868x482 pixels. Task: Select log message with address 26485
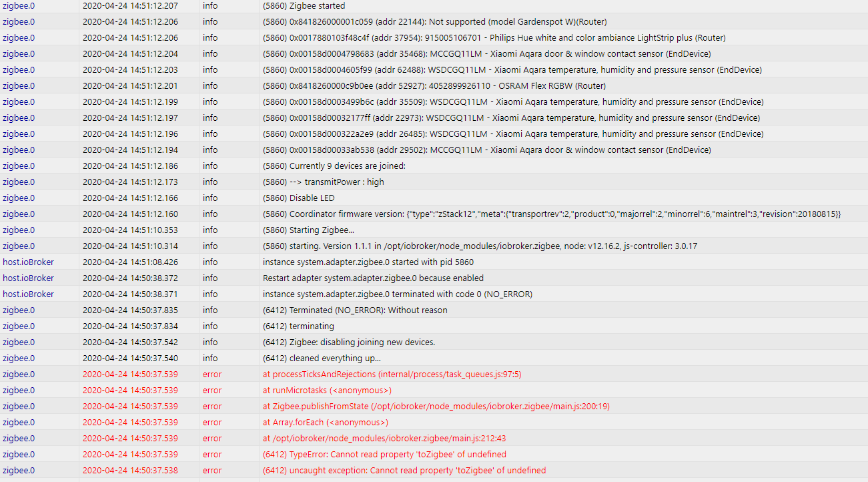(x=513, y=134)
